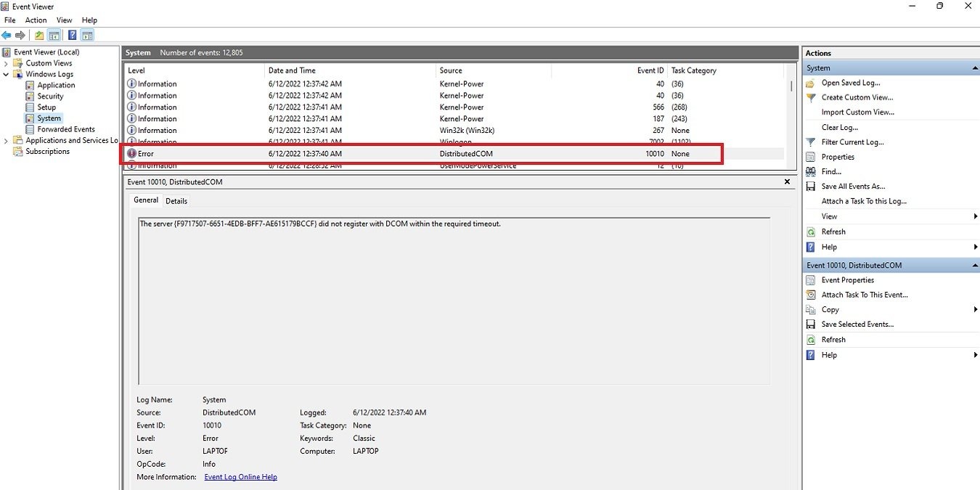Select the DistributedCOM Error row
Viewport: 980px width, 490px height.
(363, 153)
